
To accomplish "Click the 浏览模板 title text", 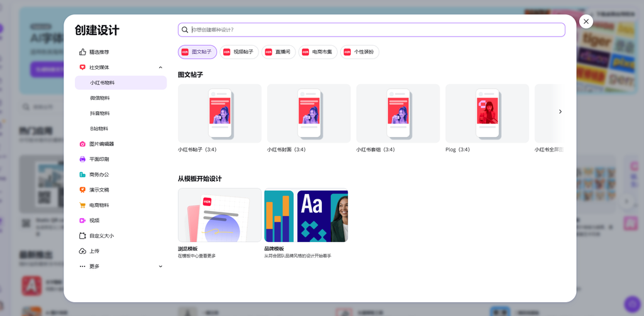I will 187,249.
